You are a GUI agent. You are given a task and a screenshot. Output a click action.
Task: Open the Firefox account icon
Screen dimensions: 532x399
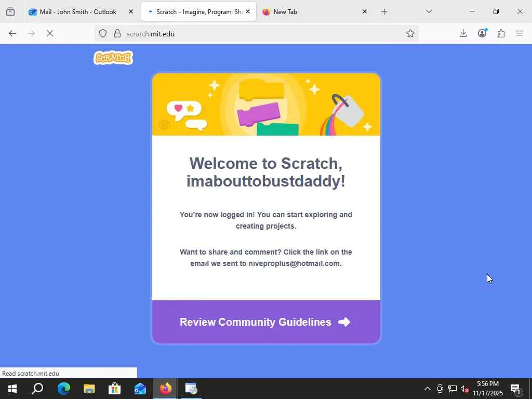point(482,33)
